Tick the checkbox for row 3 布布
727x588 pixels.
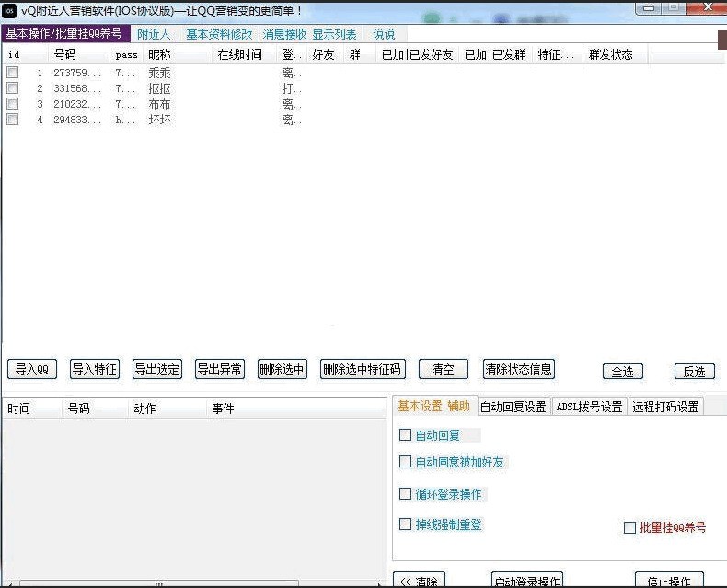pos(13,103)
